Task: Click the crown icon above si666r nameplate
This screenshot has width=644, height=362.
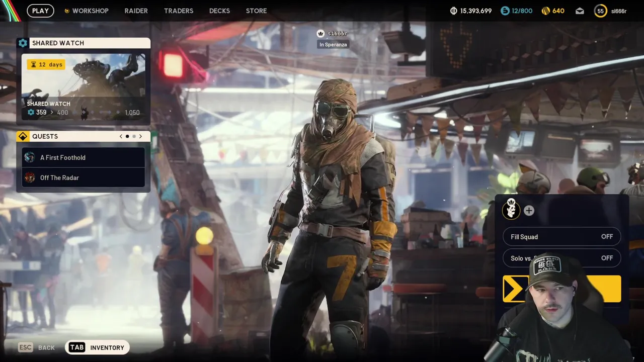Action: point(320,33)
